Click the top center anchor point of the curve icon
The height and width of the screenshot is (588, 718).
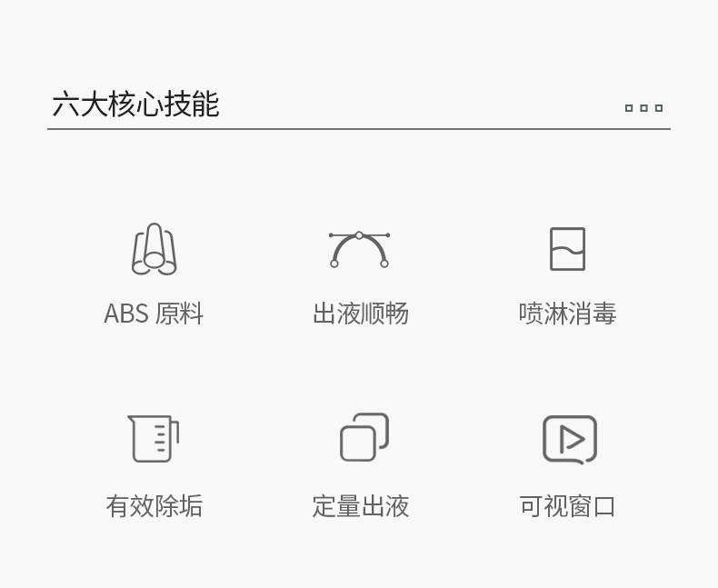pyautogui.click(x=360, y=235)
